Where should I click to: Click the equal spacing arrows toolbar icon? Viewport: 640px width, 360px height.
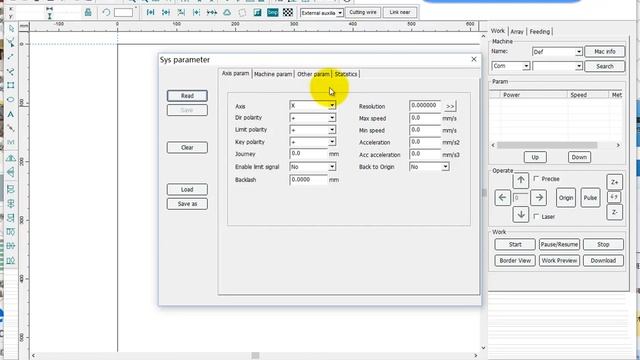(211, 13)
